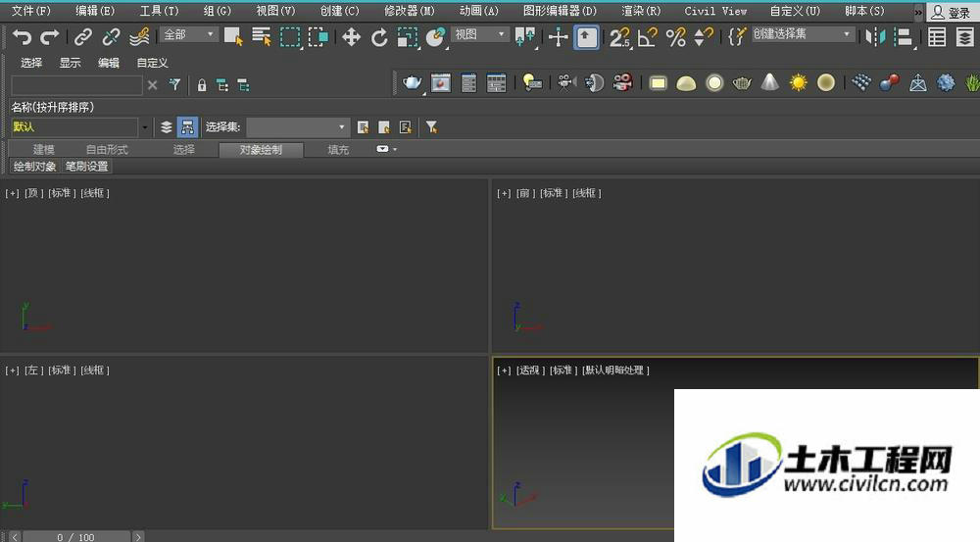Open the 笔刷设置 panel button
Image resolution: width=980 pixels, height=542 pixels.
[87, 167]
